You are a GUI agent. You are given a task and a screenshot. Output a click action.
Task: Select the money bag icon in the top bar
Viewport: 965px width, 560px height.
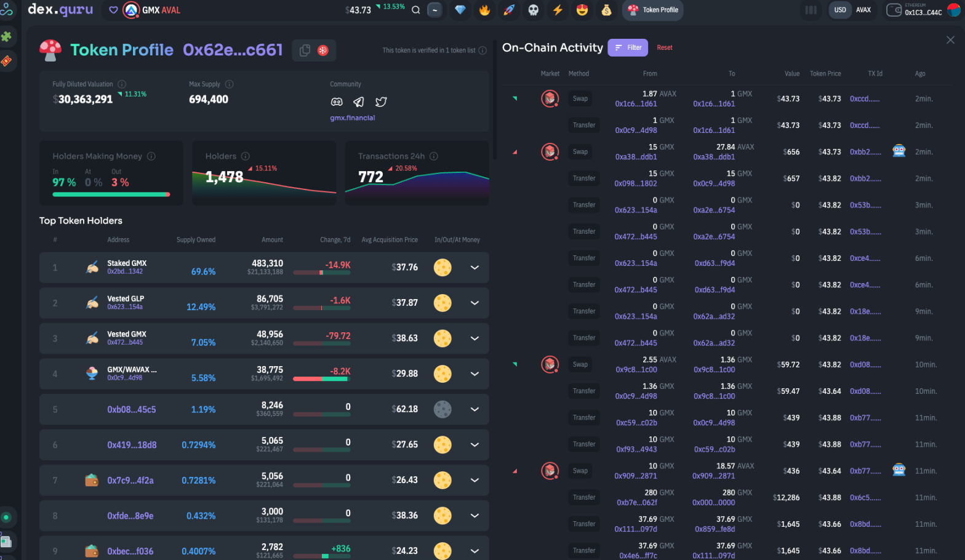[607, 10]
